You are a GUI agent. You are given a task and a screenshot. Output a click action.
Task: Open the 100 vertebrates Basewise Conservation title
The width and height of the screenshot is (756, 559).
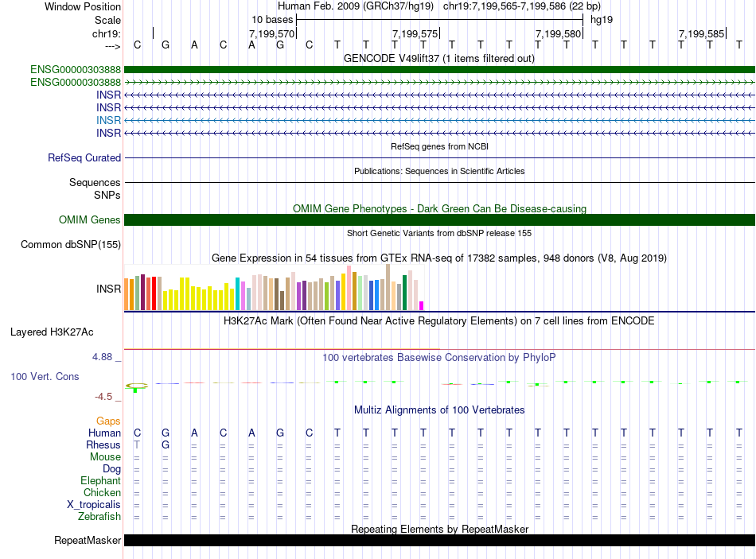pos(439,358)
